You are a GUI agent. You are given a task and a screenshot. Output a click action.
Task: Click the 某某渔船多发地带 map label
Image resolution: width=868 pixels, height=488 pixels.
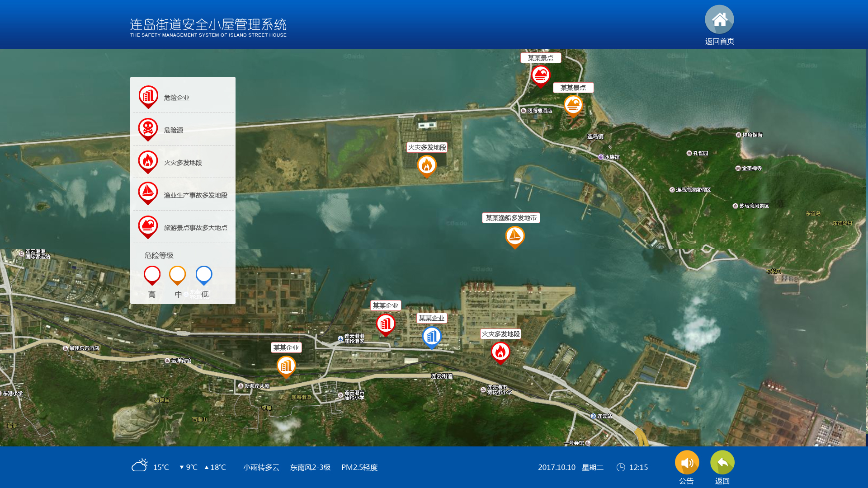(x=511, y=218)
